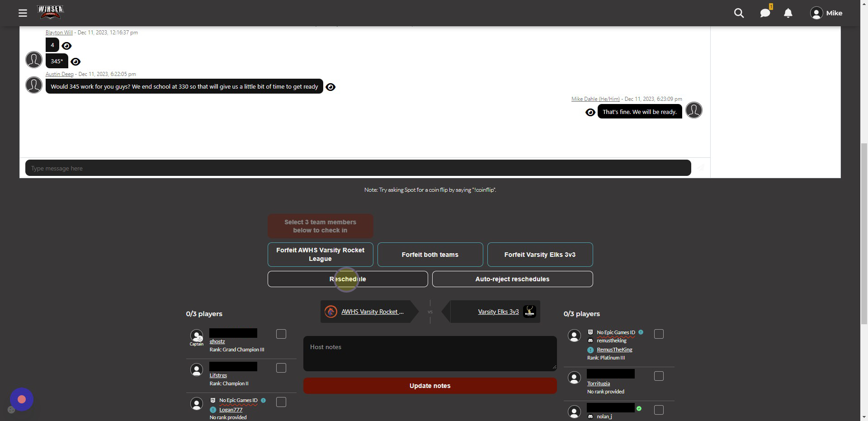Click the Host notes text area
868x421 pixels.
coord(430,353)
